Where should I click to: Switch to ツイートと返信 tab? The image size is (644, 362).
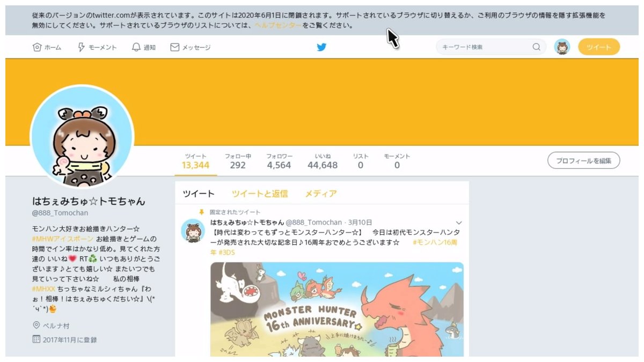point(260,194)
